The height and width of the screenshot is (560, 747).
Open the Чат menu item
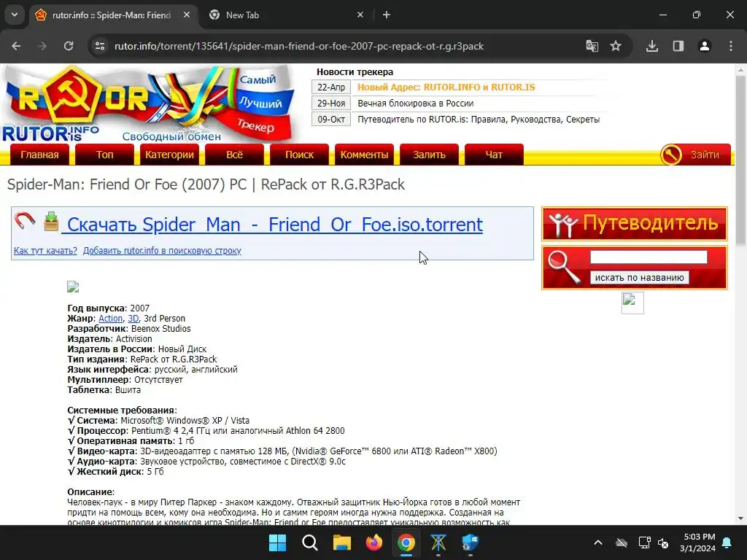click(x=494, y=155)
